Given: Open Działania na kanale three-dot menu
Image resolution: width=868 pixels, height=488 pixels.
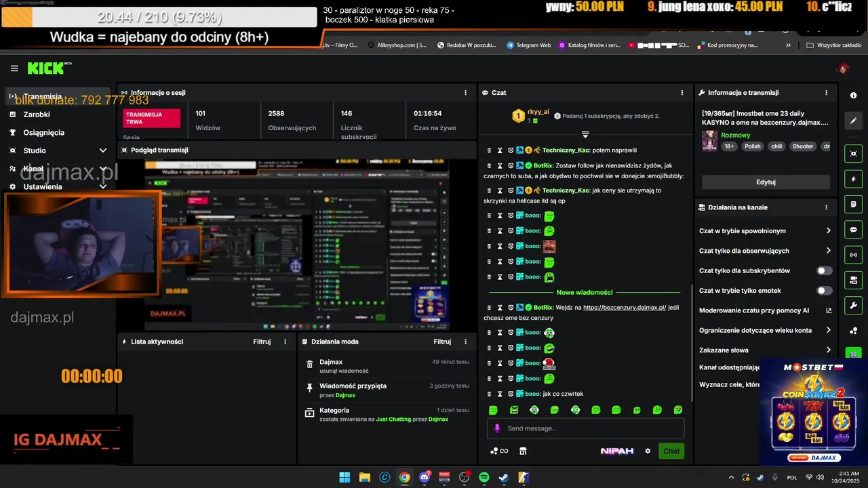Looking at the screenshot, I should 826,207.
